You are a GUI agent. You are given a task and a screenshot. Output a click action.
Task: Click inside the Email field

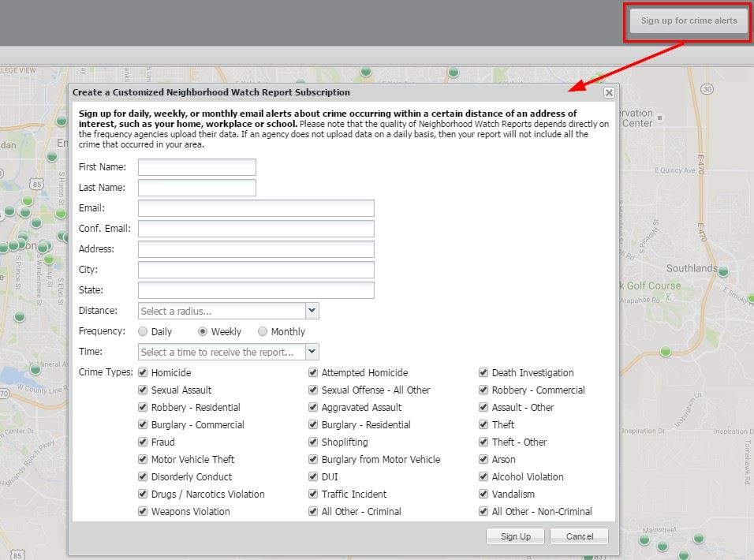tap(256, 207)
